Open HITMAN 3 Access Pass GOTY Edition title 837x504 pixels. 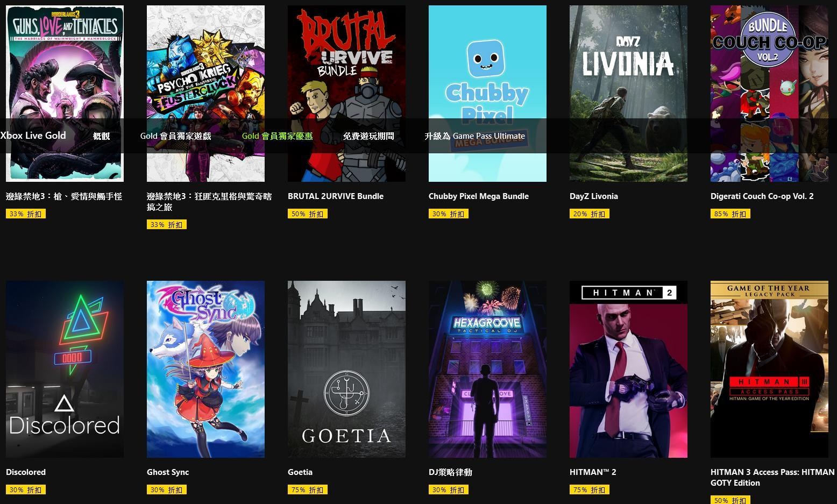[x=772, y=478]
